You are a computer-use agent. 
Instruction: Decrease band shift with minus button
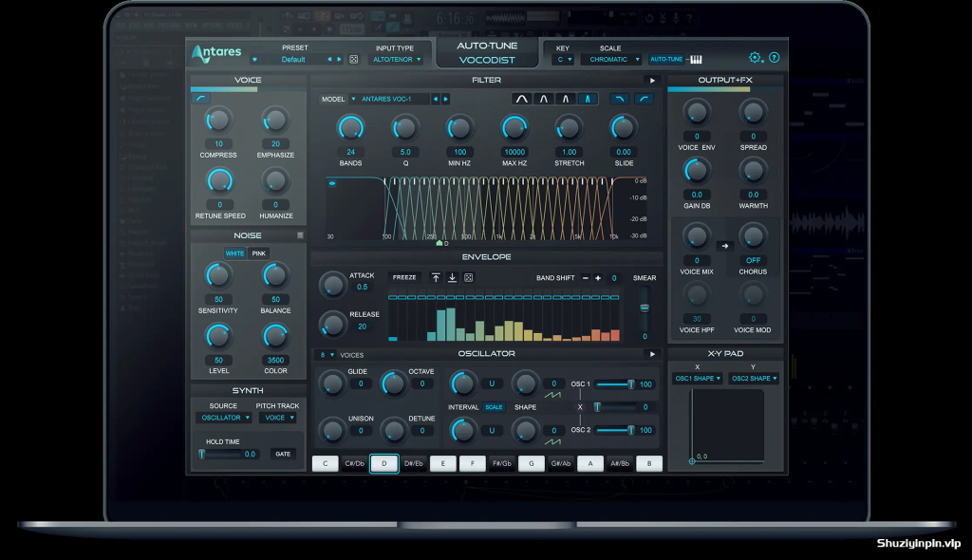[x=585, y=278]
